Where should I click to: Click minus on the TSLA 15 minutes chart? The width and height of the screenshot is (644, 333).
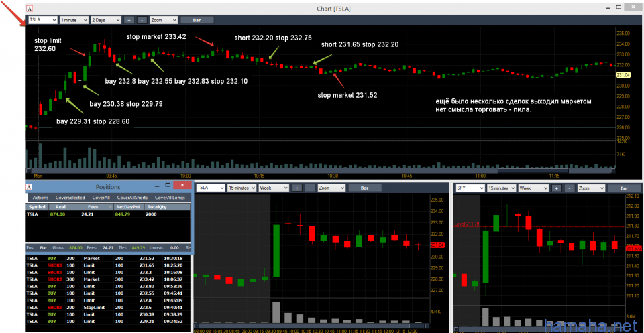311,188
